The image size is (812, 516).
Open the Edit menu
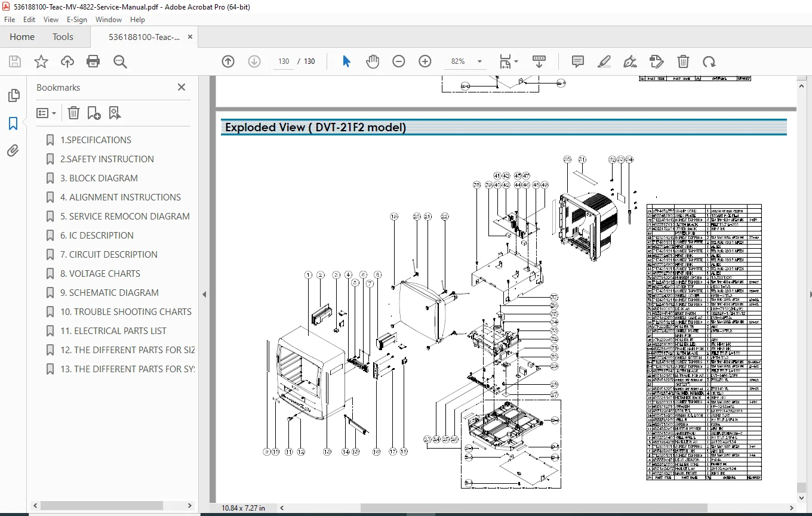pos(29,20)
